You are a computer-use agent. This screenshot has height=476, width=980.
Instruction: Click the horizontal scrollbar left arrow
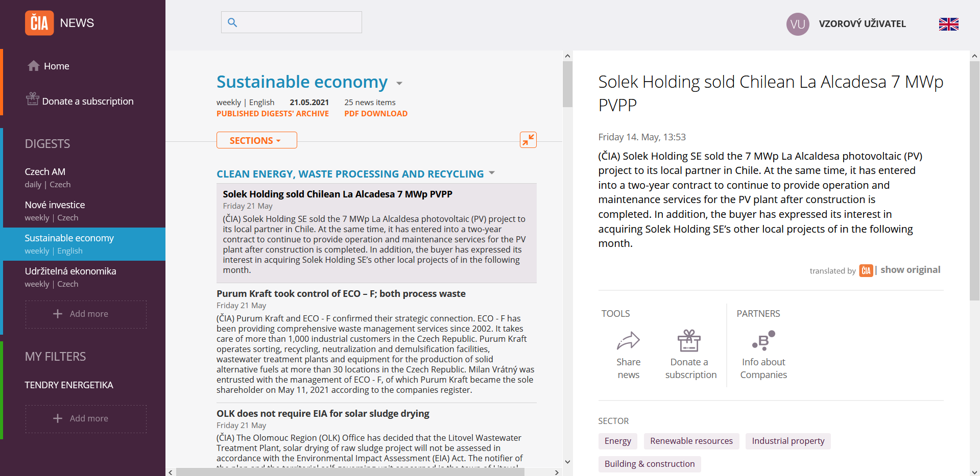pyautogui.click(x=171, y=472)
